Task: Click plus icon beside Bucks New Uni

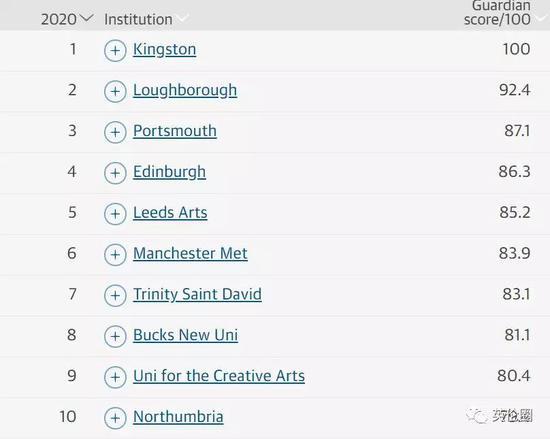Action: click(115, 336)
